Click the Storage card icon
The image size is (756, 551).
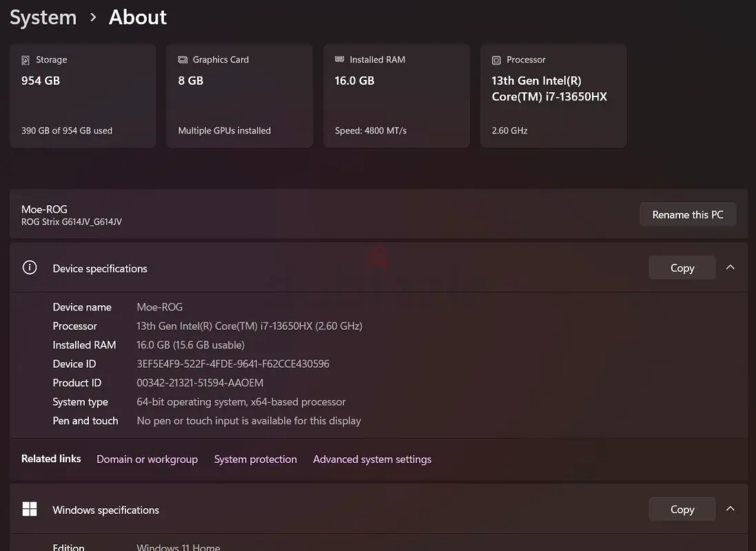25,60
